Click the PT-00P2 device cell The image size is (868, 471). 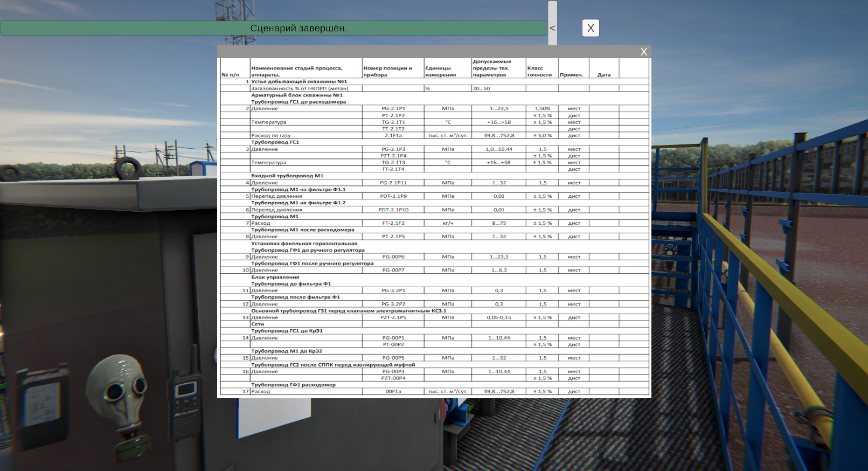[393, 344]
